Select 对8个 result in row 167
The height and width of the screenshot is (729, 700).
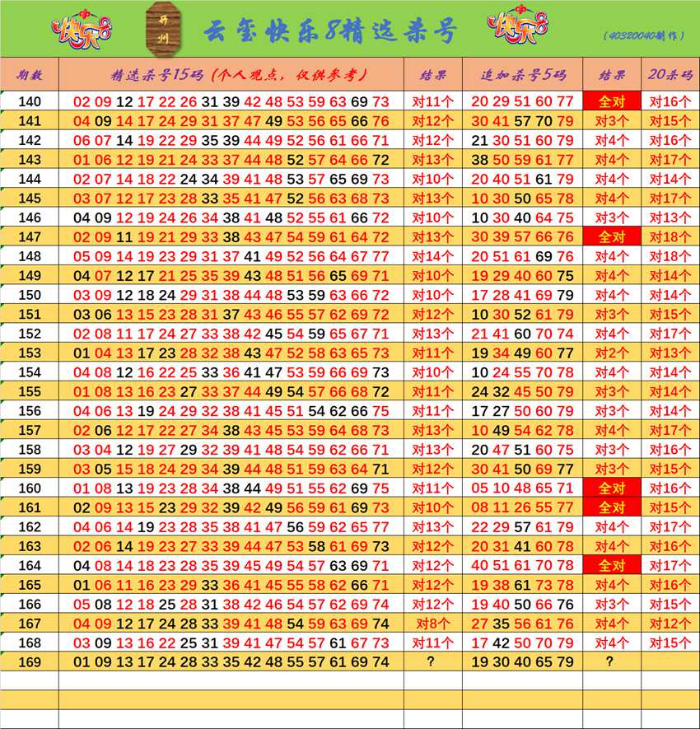coord(432,624)
